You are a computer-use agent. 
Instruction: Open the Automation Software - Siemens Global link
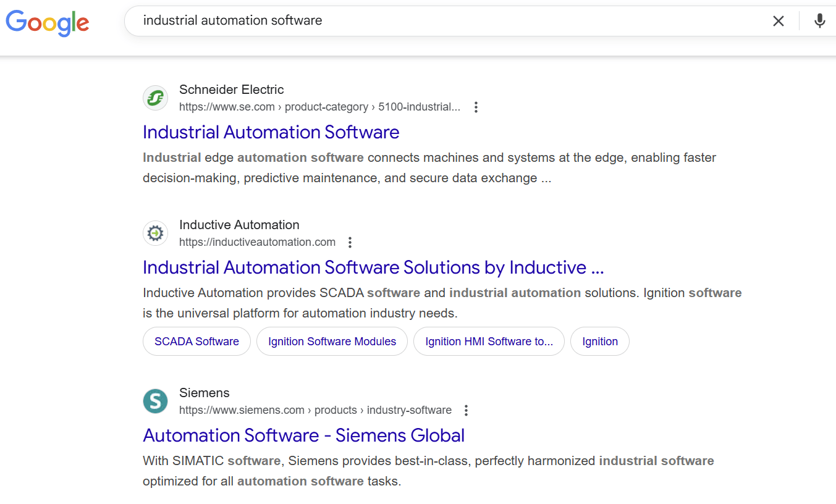pos(303,435)
